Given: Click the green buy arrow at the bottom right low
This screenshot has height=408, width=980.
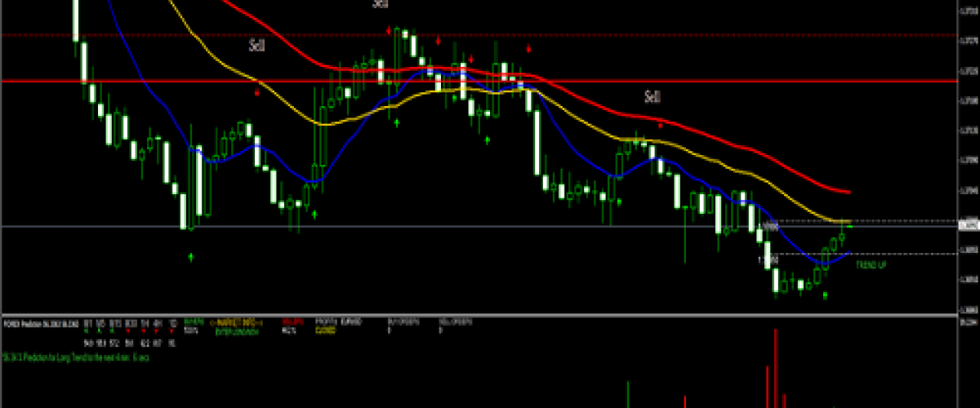Looking at the screenshot, I should (x=826, y=295).
